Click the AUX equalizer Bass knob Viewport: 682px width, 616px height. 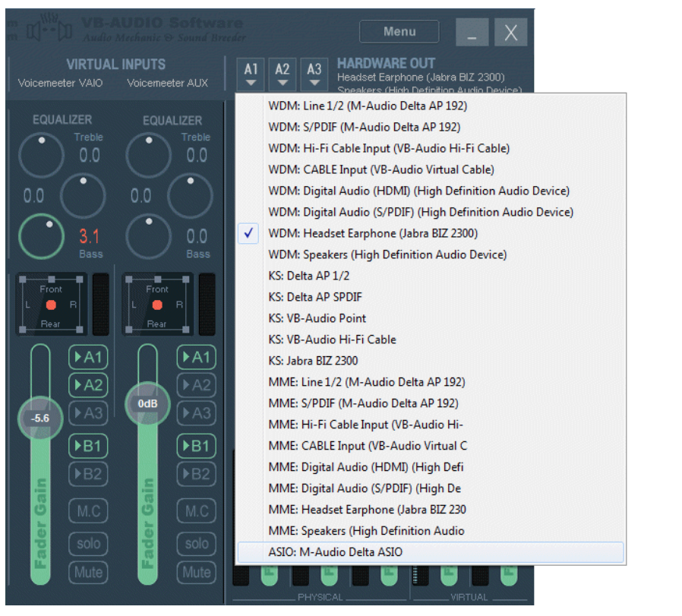(149, 236)
